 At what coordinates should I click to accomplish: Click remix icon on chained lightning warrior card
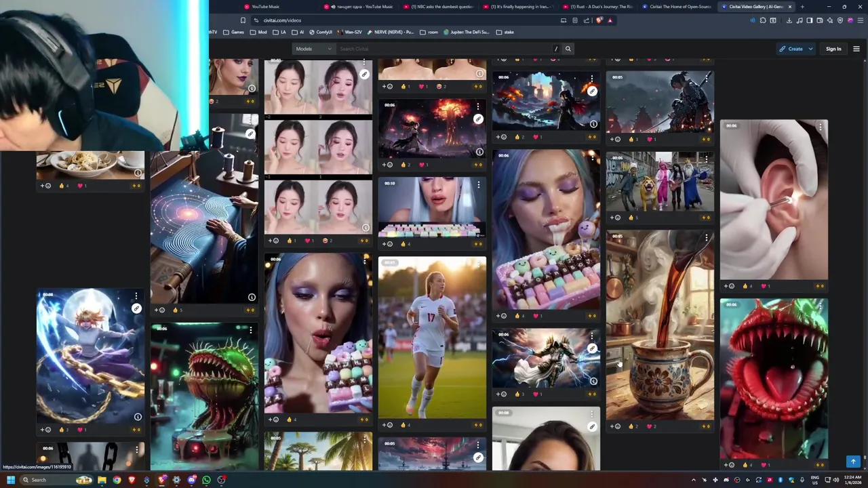click(136, 308)
